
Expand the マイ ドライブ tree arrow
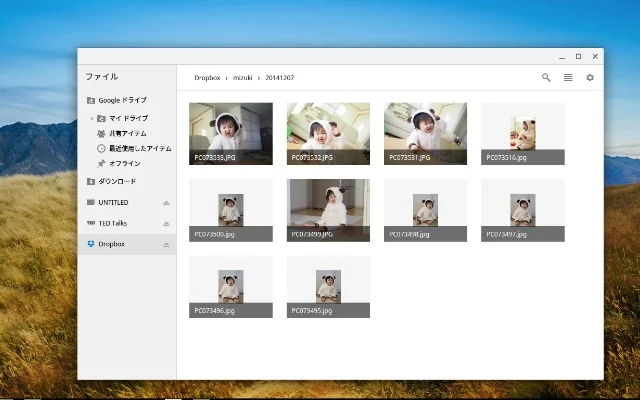coord(91,119)
